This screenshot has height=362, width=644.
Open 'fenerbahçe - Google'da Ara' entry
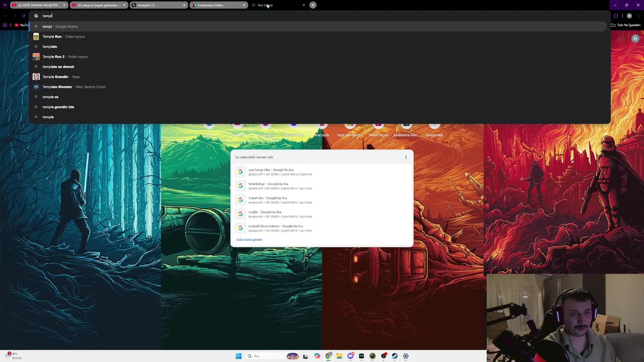322,186
